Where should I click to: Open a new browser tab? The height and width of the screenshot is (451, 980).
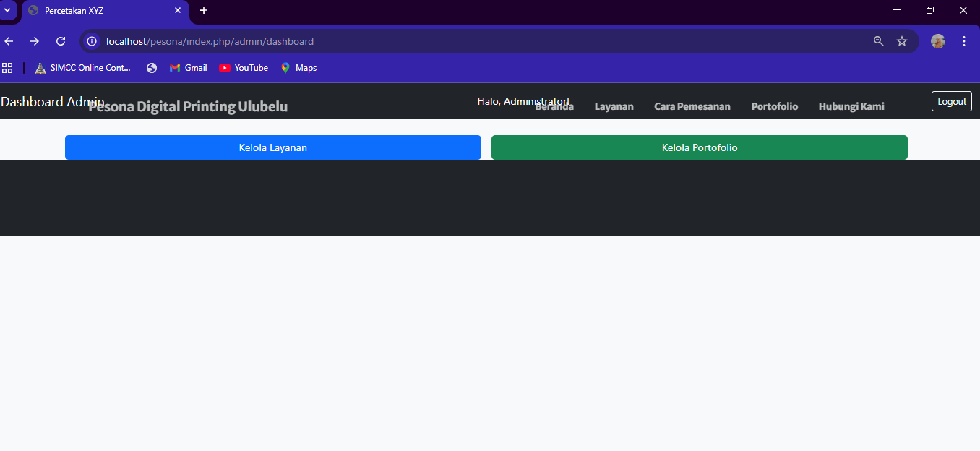204,10
